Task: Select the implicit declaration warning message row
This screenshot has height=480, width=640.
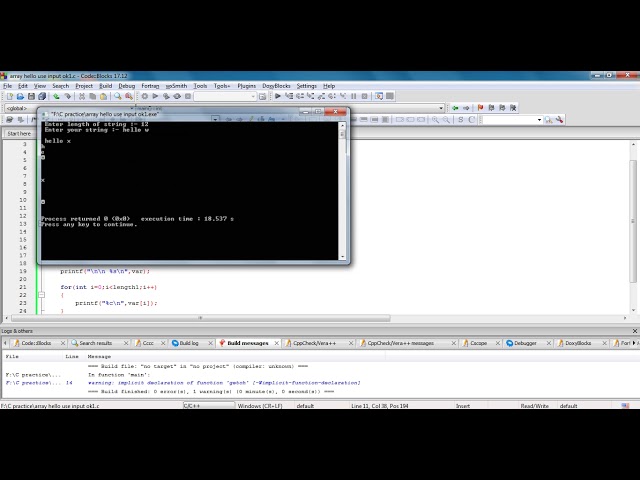Action: [x=224, y=383]
